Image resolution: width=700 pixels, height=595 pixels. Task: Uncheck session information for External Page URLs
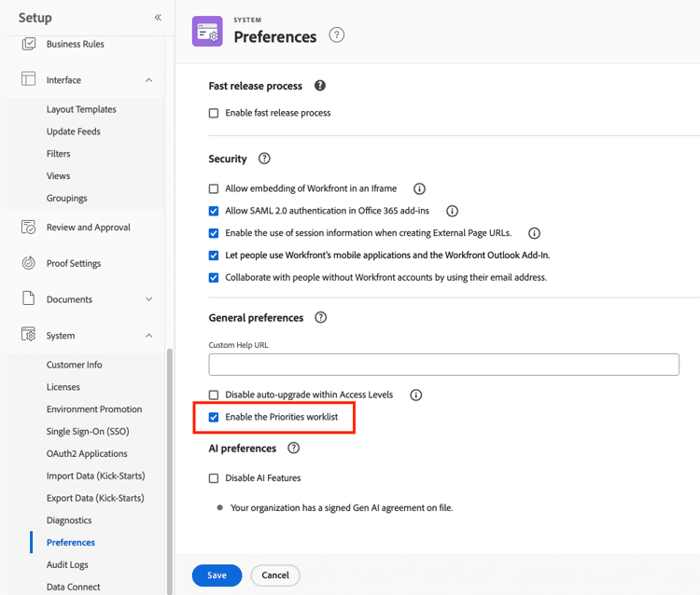point(214,233)
